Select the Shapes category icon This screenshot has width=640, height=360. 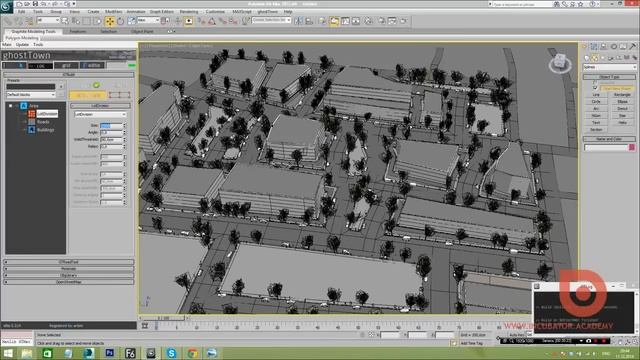595,58
